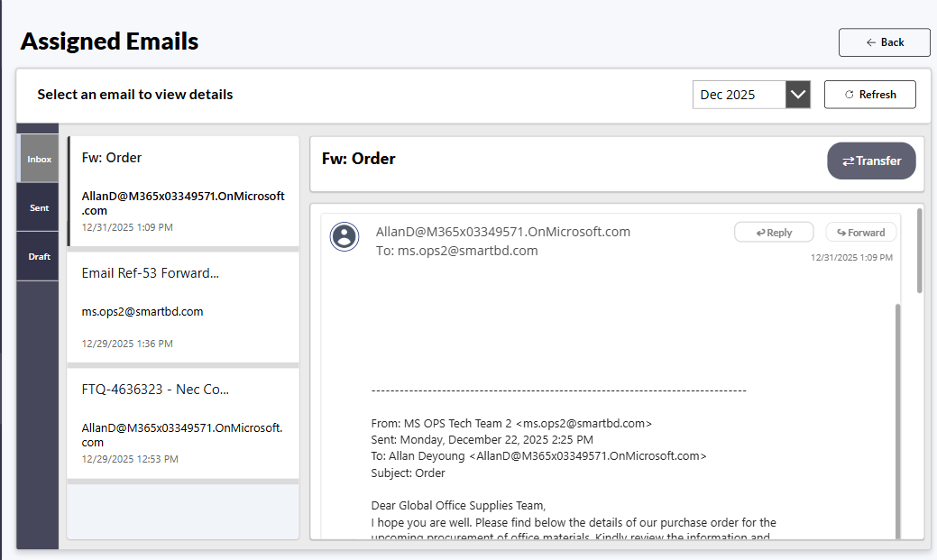Switch to the Sent tab
This screenshot has height=560, width=937.
tap(38, 207)
